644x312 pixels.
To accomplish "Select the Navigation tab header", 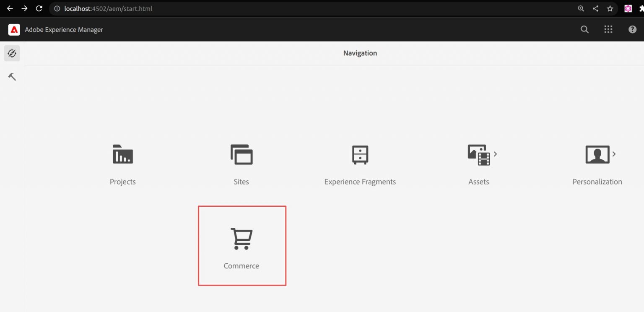I will 360,53.
